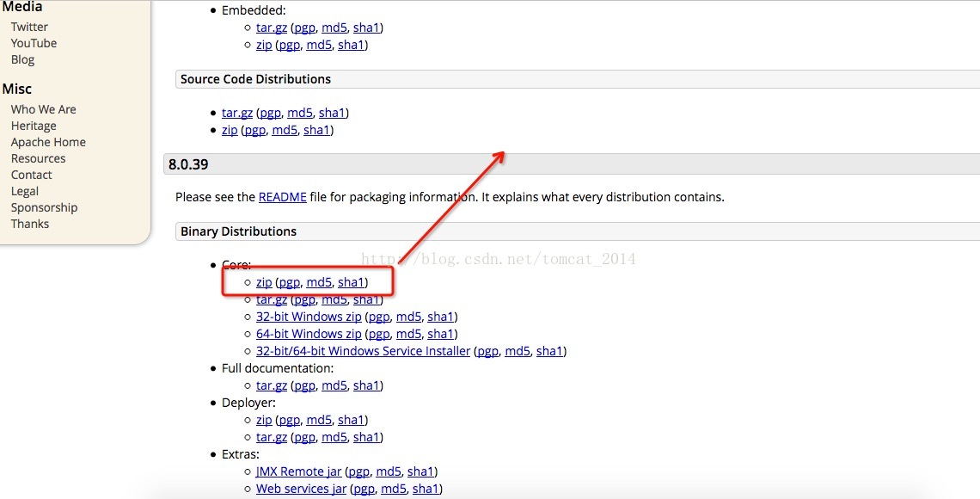Open pgp for Embedded zip
This screenshot has height=499, width=980.
point(290,45)
